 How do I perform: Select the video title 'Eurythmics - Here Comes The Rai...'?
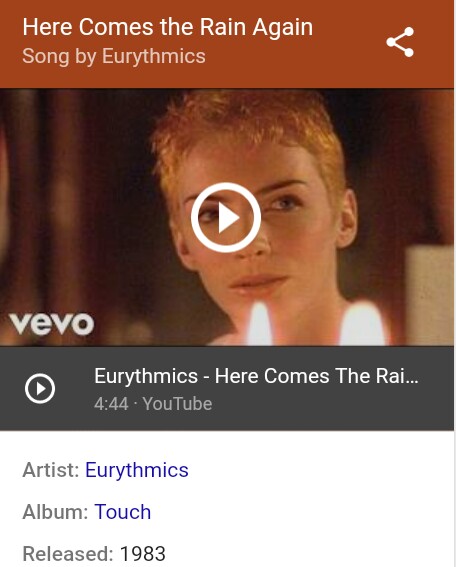tap(256, 376)
